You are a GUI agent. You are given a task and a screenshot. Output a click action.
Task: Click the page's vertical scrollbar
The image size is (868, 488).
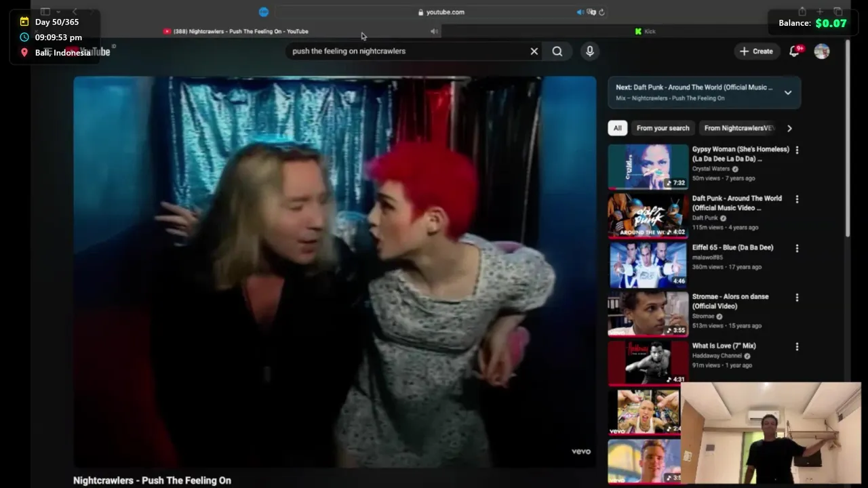848,139
